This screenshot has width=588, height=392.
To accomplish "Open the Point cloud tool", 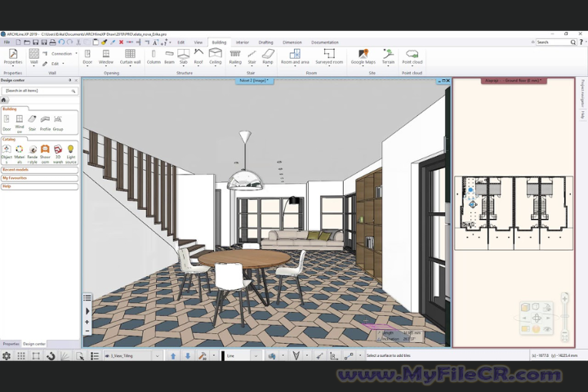I will (x=412, y=56).
